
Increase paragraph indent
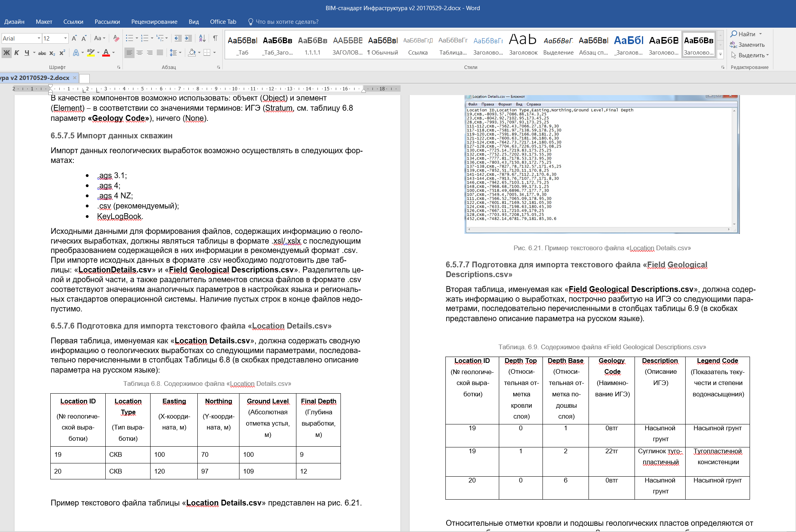tap(189, 38)
